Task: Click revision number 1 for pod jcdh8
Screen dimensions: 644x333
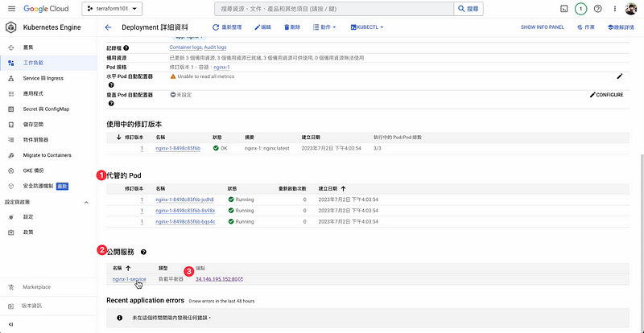Action: (142, 200)
